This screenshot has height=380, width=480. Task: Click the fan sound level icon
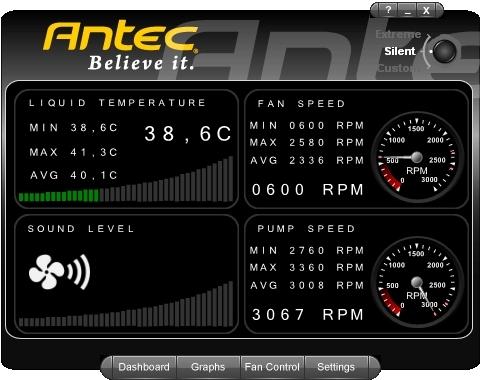tap(60, 272)
